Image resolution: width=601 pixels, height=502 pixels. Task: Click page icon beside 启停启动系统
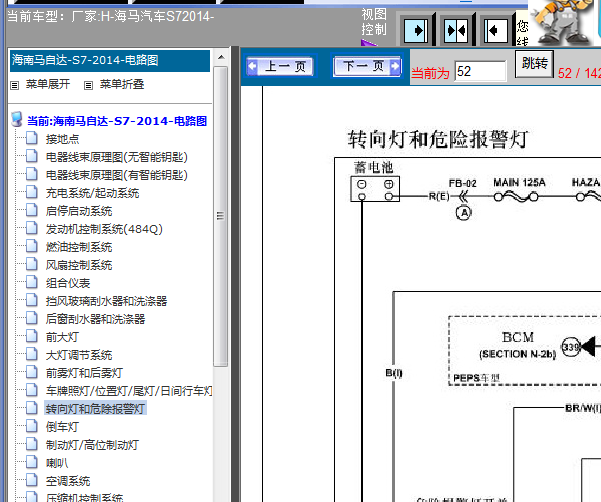(x=32, y=210)
